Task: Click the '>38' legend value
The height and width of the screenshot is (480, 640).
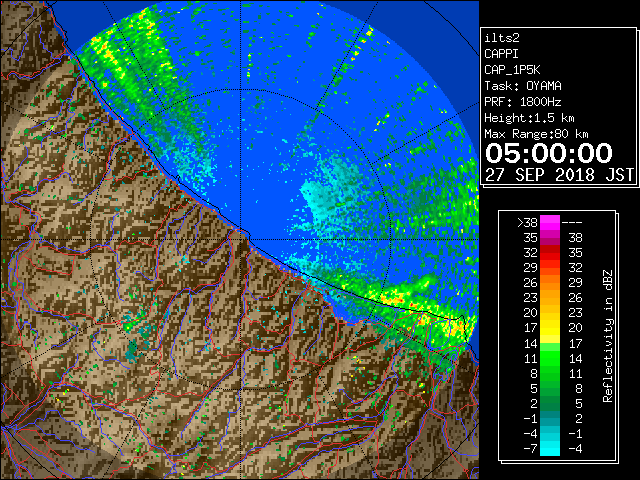Action: pyautogui.click(x=527, y=223)
